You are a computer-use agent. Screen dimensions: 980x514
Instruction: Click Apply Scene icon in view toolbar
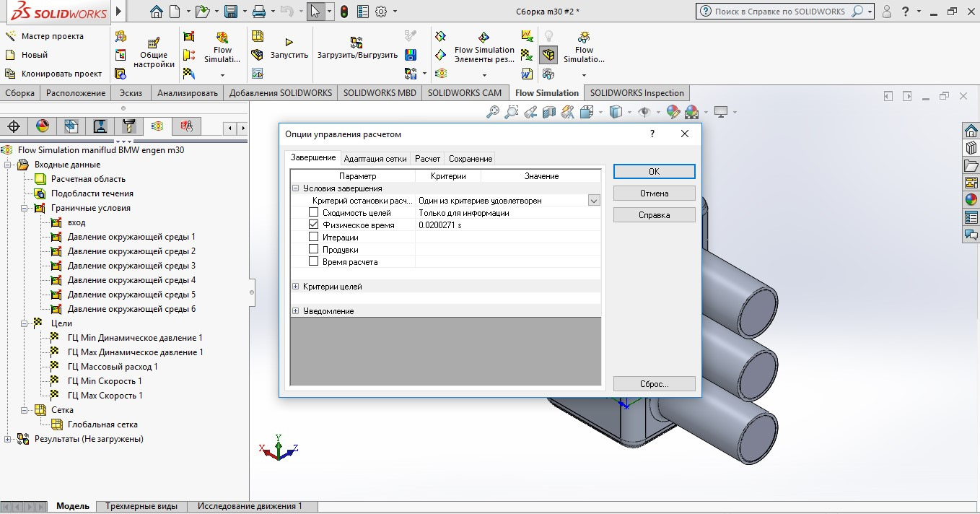tap(692, 112)
